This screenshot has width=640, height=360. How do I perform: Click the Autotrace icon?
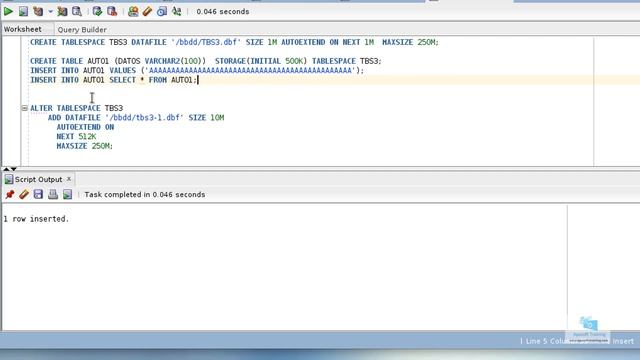point(62,11)
